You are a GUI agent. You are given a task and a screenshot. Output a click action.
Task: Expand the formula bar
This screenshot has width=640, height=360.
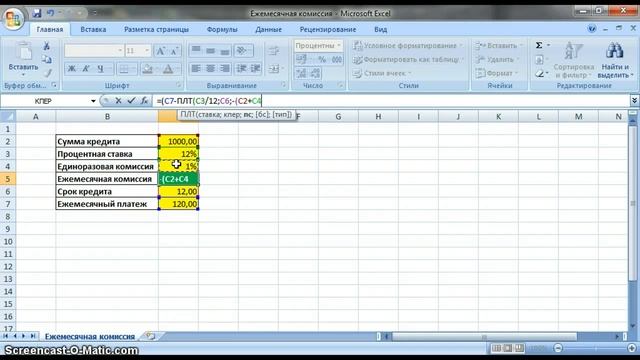point(634,100)
